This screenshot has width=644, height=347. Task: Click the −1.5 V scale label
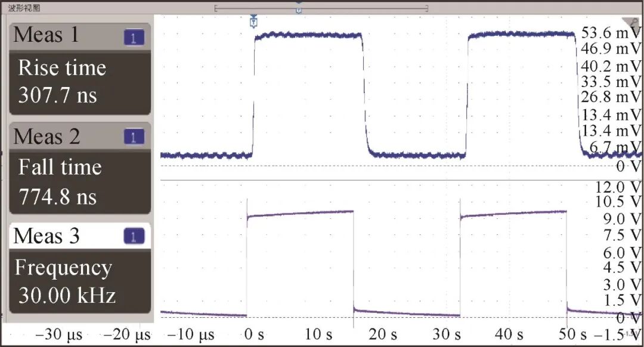click(617, 335)
